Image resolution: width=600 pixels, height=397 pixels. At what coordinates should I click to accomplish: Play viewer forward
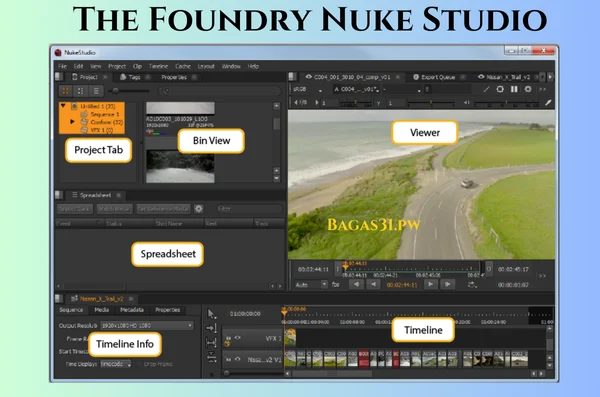(x=447, y=284)
